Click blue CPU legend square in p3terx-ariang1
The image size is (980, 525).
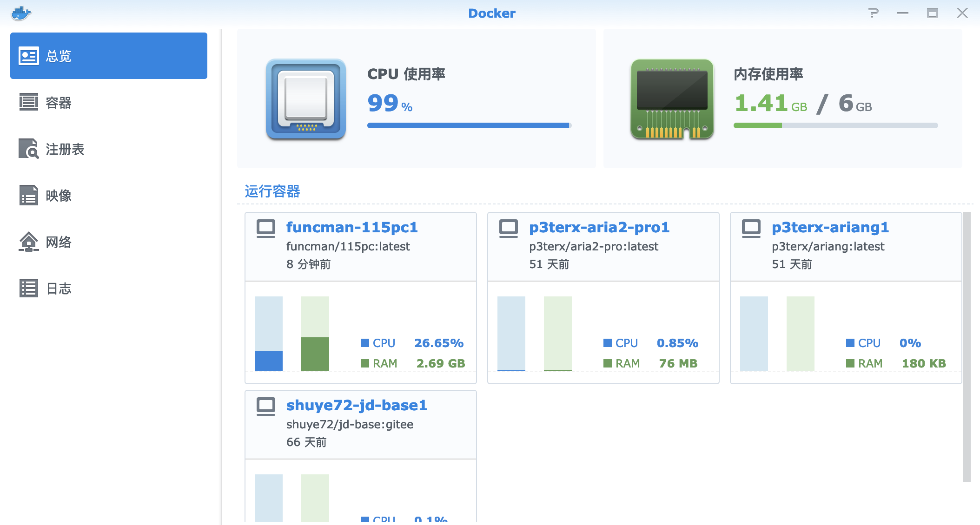coord(850,343)
